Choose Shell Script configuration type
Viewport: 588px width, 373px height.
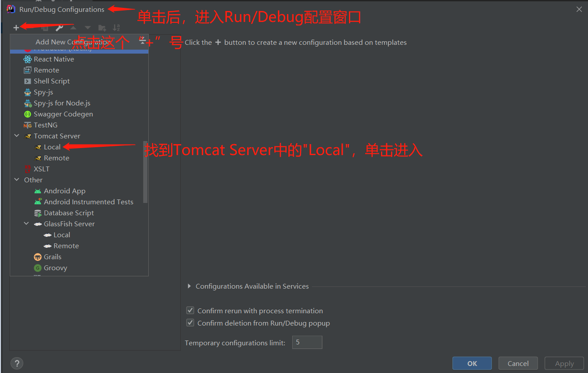coord(52,81)
